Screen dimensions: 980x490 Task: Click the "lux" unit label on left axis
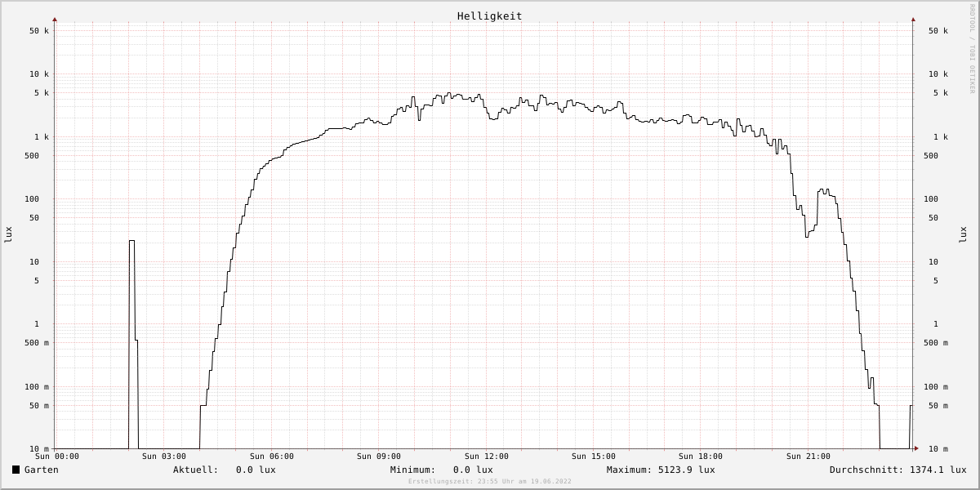coord(8,234)
